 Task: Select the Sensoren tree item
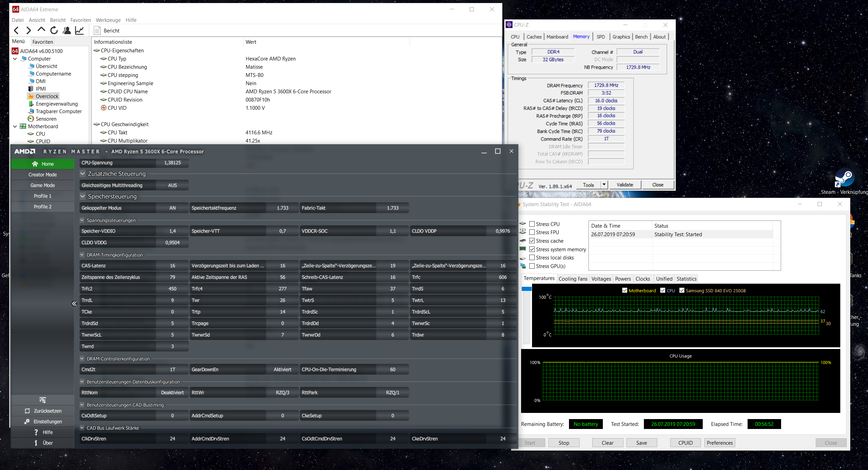click(46, 119)
